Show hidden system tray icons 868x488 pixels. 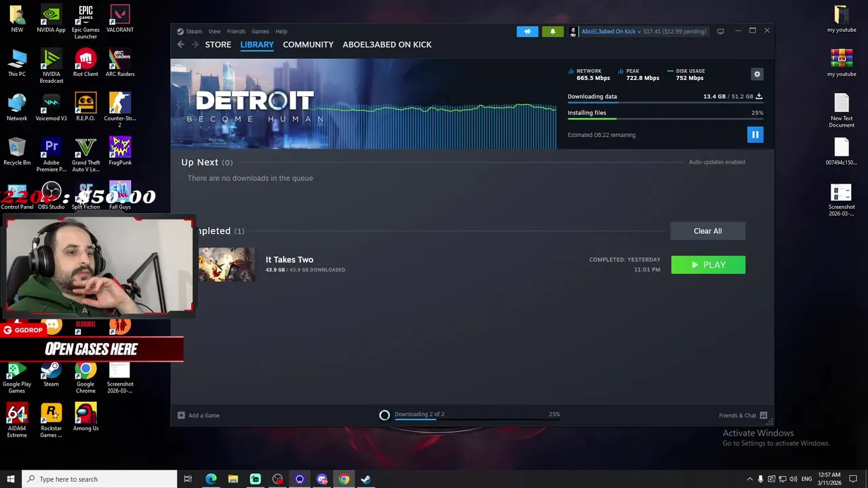(749, 479)
